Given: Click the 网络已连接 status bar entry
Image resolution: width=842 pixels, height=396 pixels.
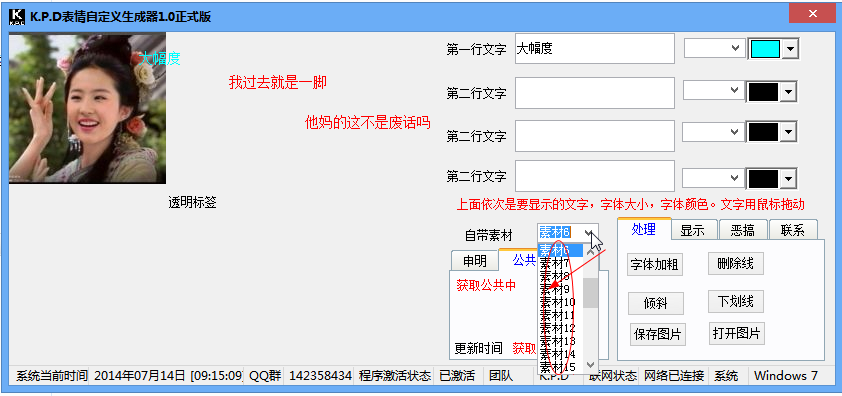Looking at the screenshot, I should coord(674,376).
